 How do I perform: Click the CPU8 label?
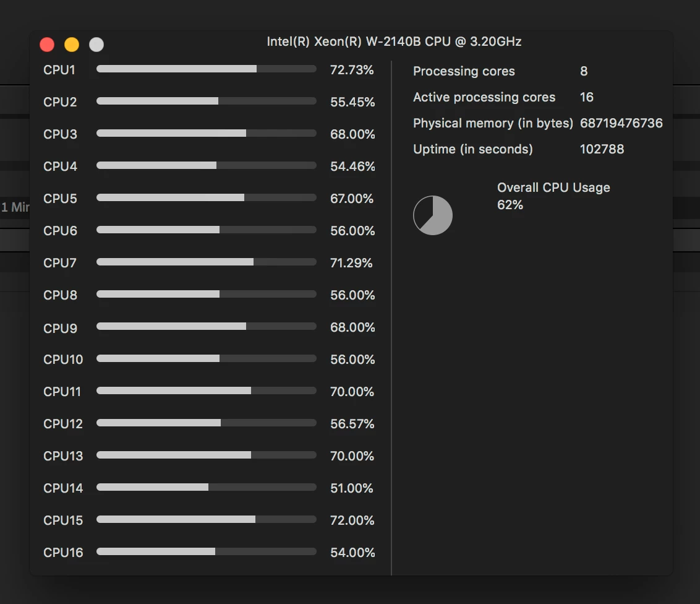[x=60, y=295]
